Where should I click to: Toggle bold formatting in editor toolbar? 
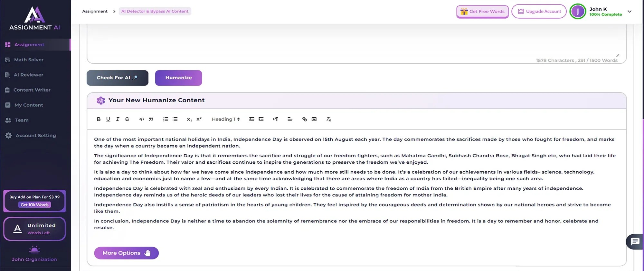click(99, 119)
